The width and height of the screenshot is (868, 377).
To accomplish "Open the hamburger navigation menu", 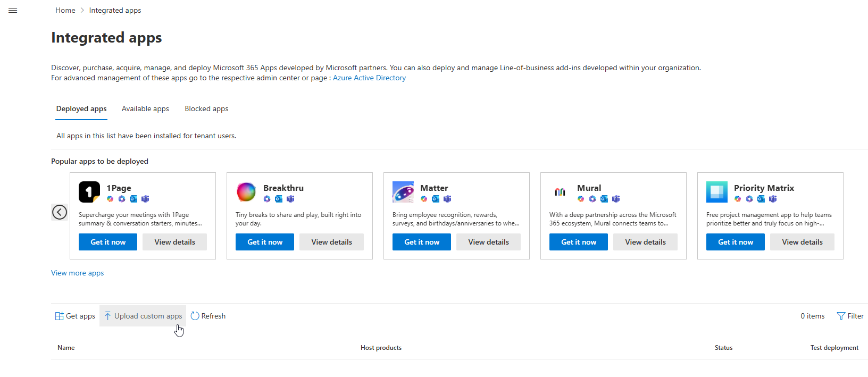I will pos(13,10).
